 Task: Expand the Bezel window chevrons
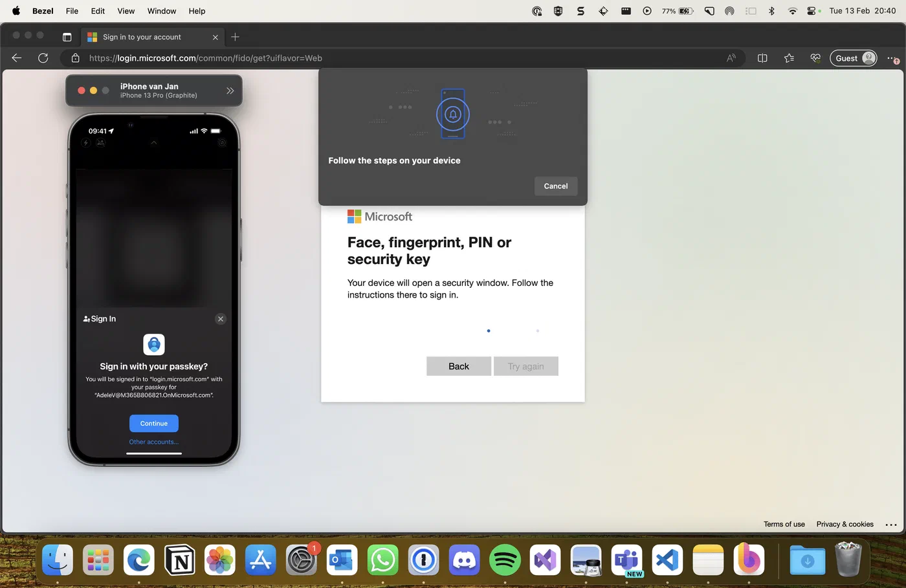point(230,91)
